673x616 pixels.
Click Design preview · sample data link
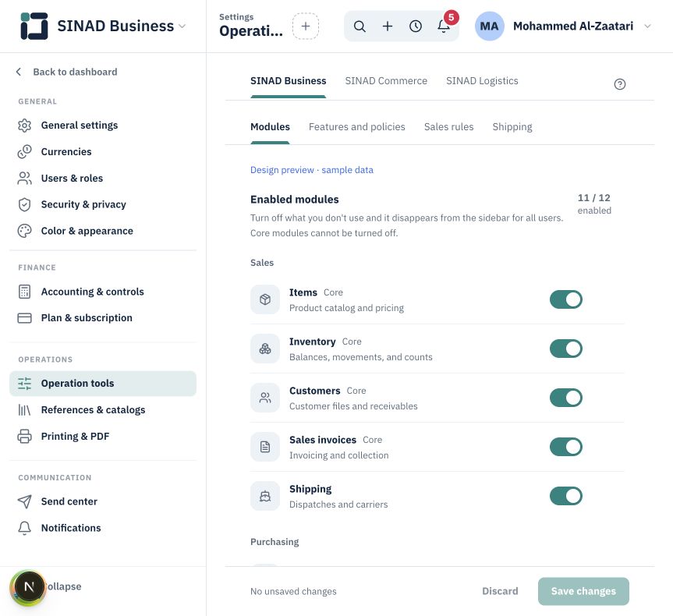coord(312,170)
